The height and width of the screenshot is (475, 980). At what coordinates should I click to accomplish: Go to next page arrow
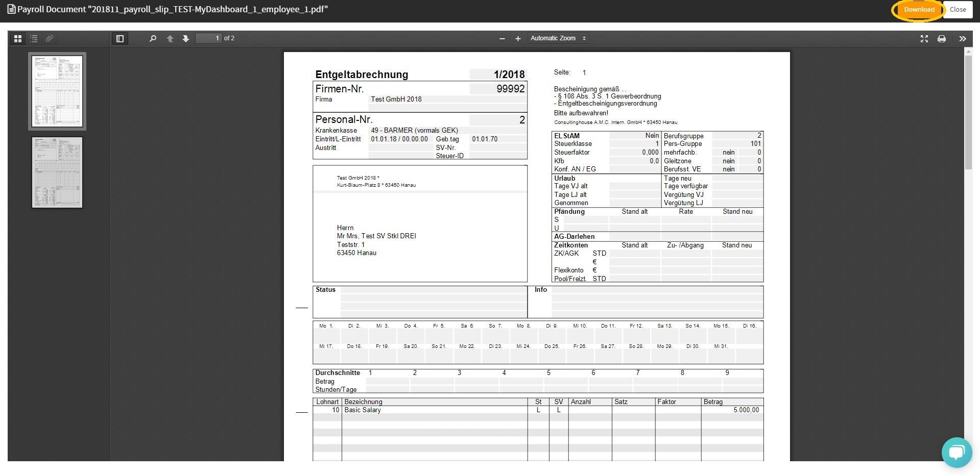[186, 39]
